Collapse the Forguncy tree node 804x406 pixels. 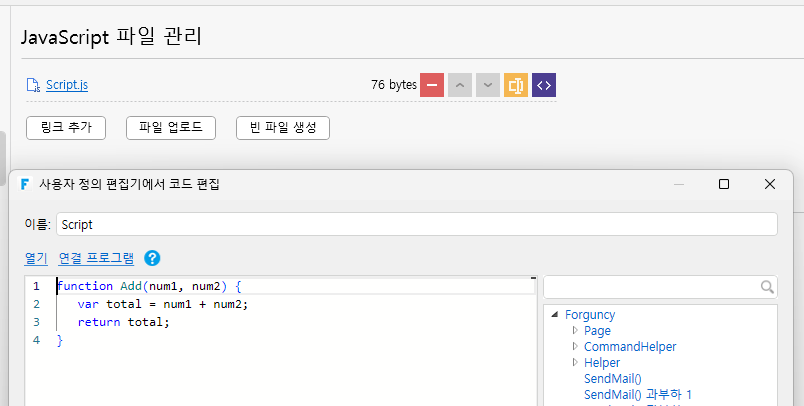pos(554,314)
